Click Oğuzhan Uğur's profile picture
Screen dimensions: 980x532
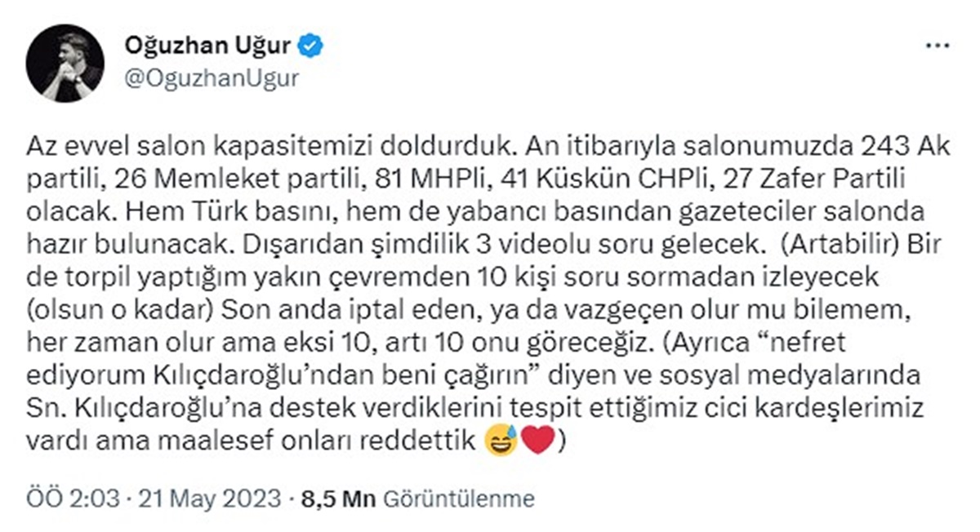(x=65, y=59)
